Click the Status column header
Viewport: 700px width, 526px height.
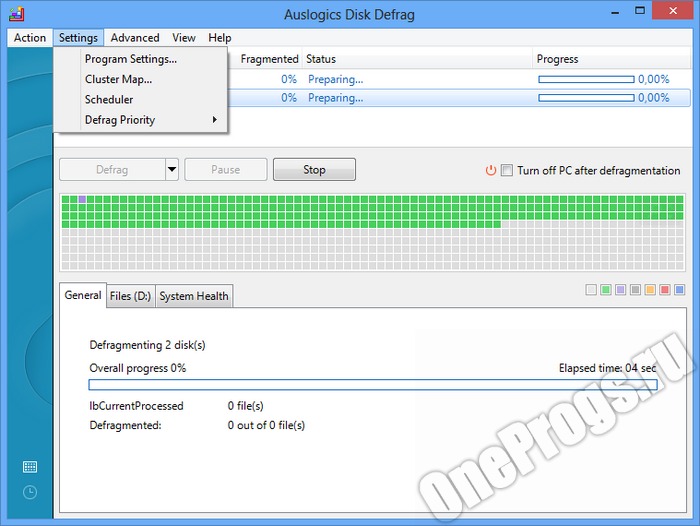tap(417, 59)
